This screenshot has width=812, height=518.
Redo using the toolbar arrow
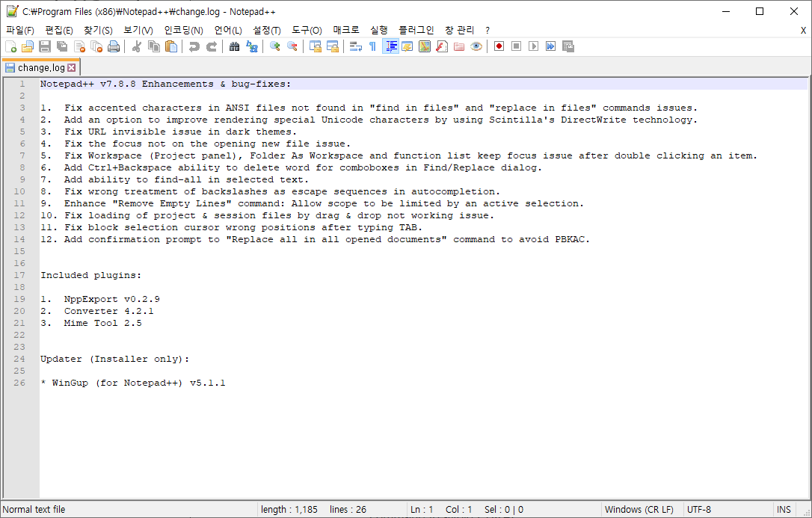[212, 46]
